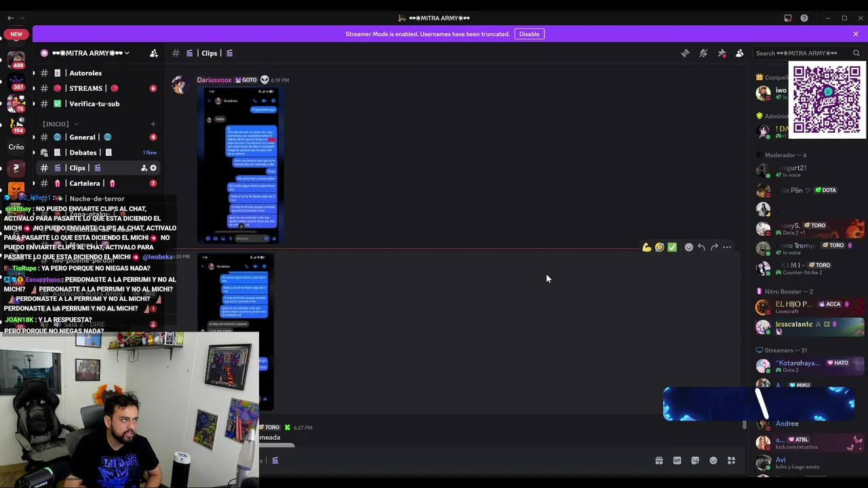
Task: Open Help in title bar
Action: click(804, 18)
